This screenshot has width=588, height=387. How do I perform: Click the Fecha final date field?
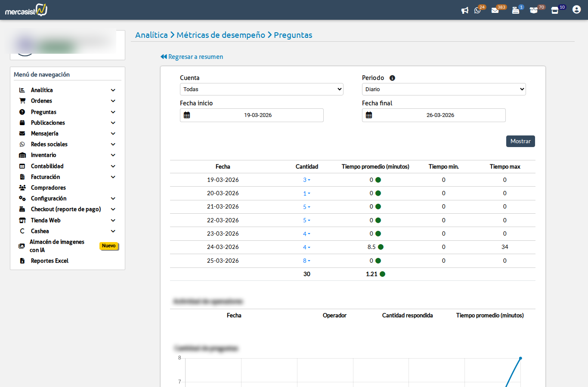(x=440, y=115)
